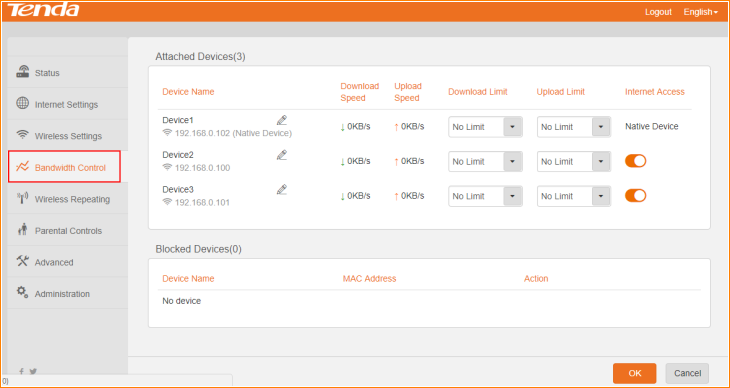This screenshot has width=730, height=388.
Task: Click the Status router icon in sidebar
Action: (x=22, y=72)
